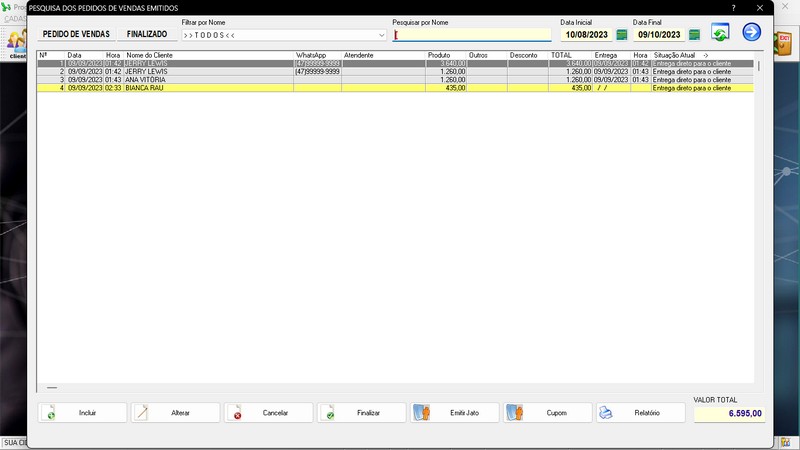This screenshot has width=800, height=450.
Task: Click the FINALIZADO button
Action: pos(147,34)
